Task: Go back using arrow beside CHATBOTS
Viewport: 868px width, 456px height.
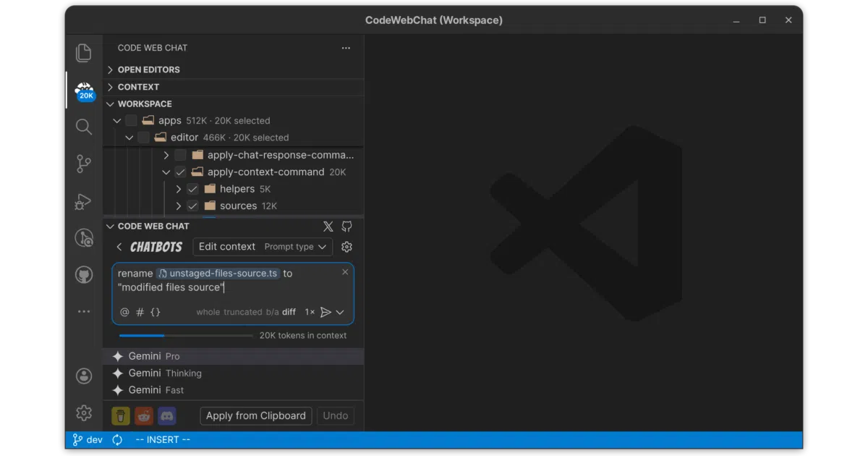Action: [119, 247]
